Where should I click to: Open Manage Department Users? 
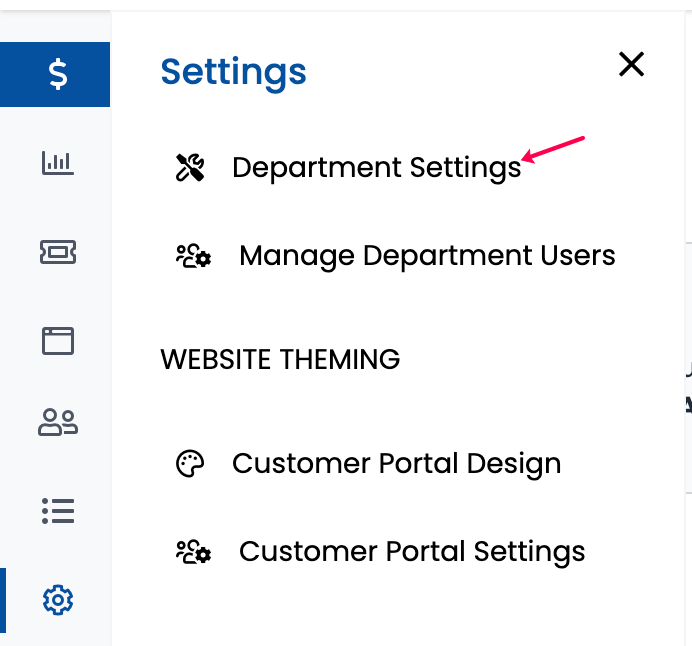pos(427,256)
